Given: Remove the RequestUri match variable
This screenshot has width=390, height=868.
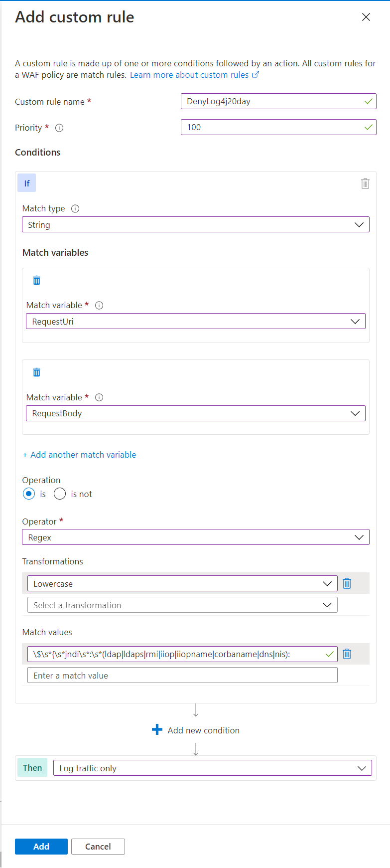Looking at the screenshot, I should click(36, 280).
